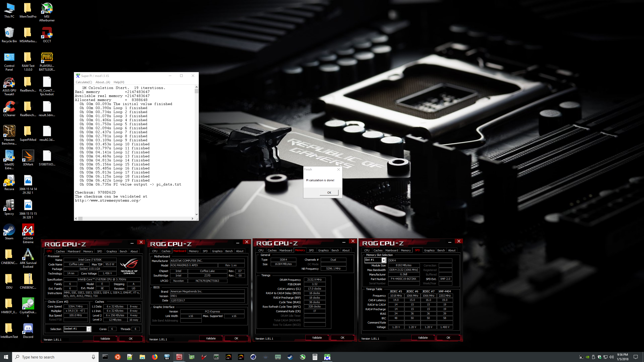Open AIDA64 Extreme desktop icon
Screen dimensions: 644x362
pyautogui.click(x=28, y=234)
